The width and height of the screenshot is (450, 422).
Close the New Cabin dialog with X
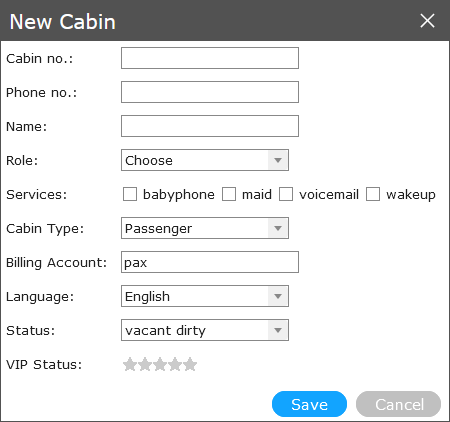(x=427, y=21)
